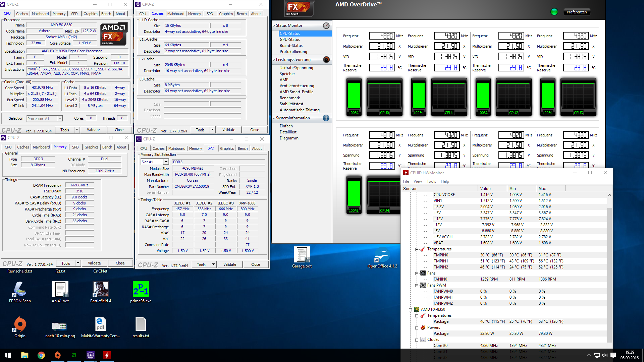Open Chrome from the taskbar
Viewport: 644px width, 362px height.
tap(41, 355)
